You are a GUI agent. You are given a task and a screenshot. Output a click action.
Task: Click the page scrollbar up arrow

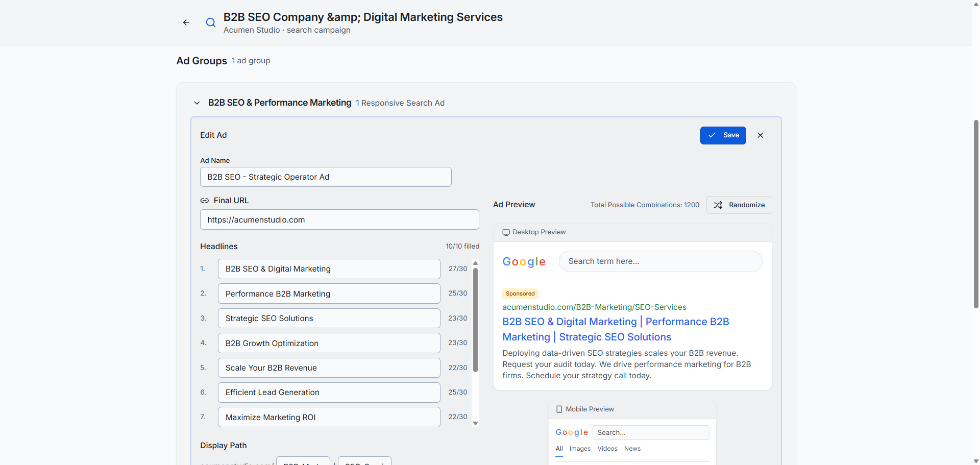(x=976, y=4)
